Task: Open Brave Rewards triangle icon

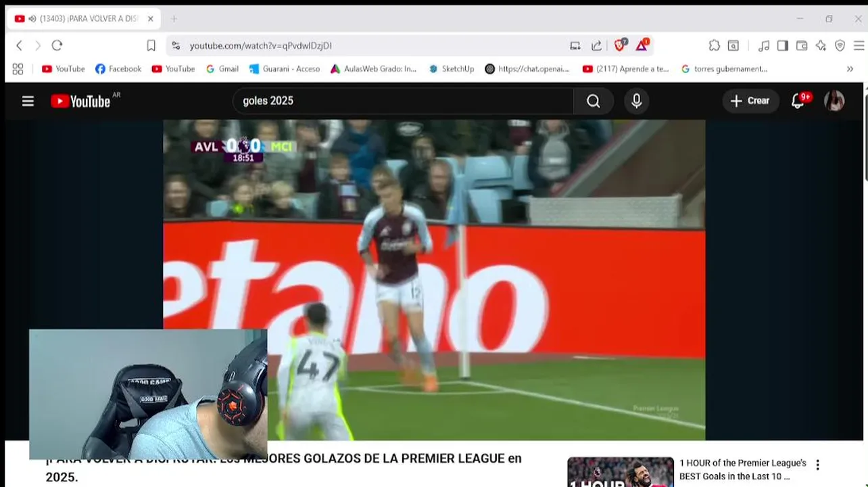Action: coord(642,45)
